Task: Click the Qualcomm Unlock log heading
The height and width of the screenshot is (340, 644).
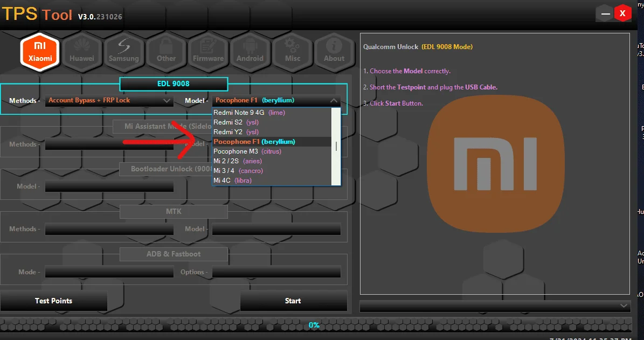Action: point(418,47)
